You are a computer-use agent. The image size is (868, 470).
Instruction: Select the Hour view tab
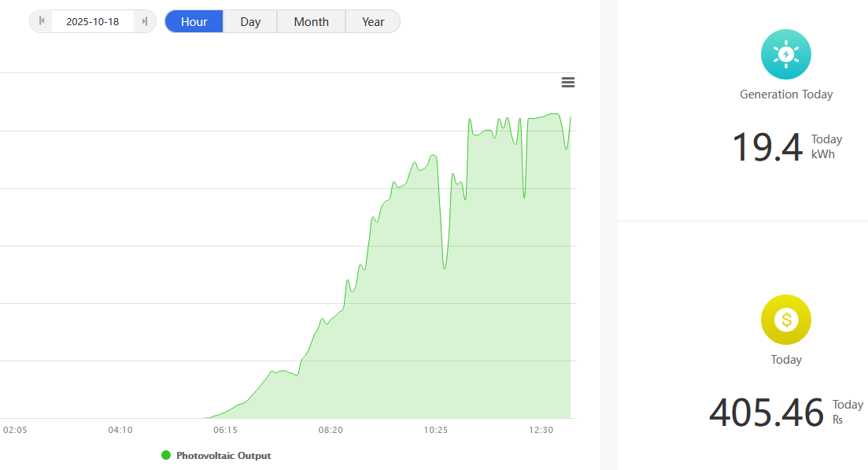pos(194,21)
